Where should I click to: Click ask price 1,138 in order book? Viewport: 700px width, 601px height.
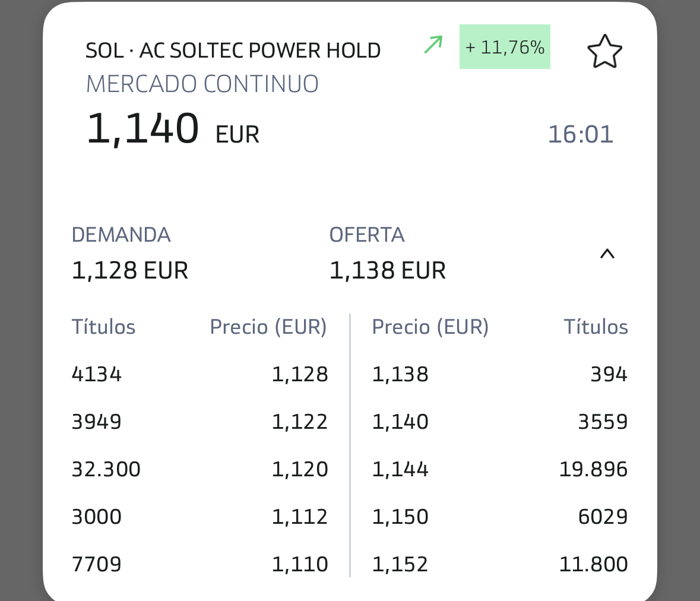point(400,374)
